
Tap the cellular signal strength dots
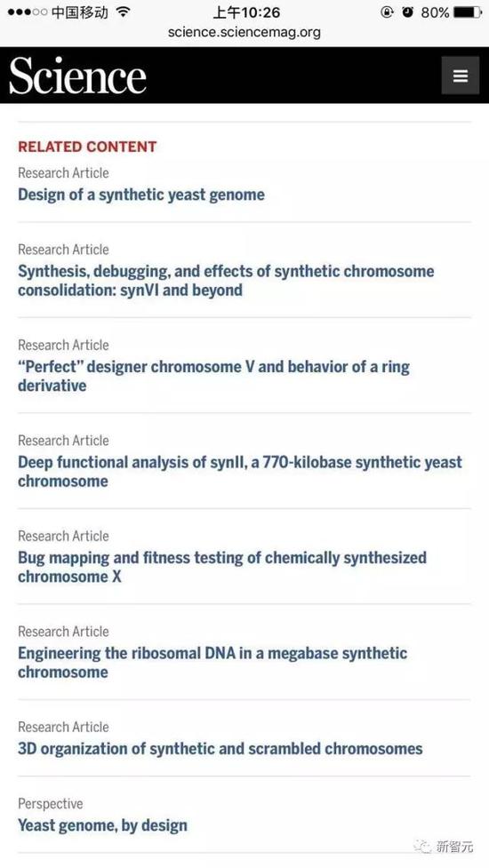click(x=28, y=12)
